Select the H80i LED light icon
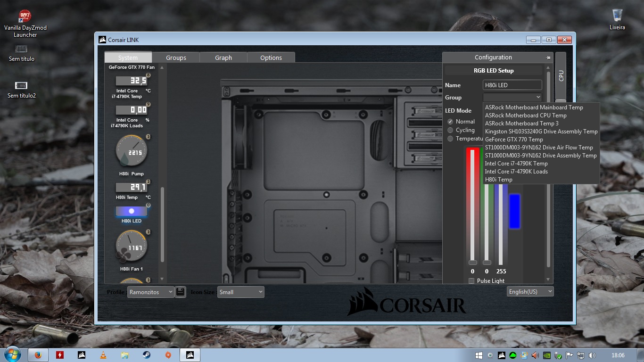Screen dimensions: 644x362 tap(132, 211)
